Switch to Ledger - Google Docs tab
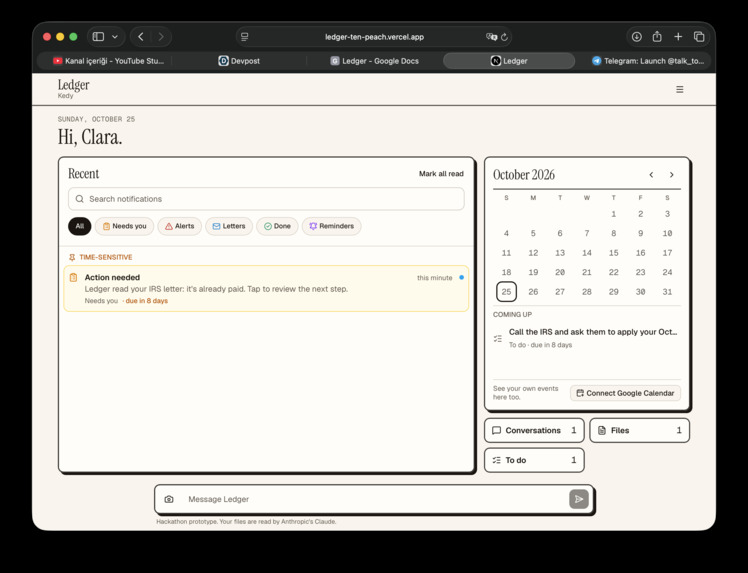 [374, 61]
